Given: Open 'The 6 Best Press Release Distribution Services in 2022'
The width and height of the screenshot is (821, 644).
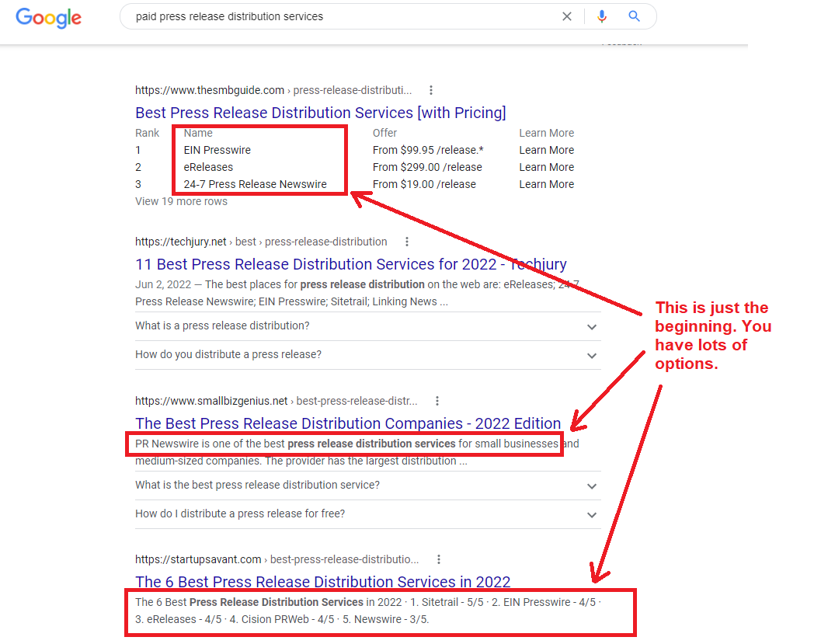Looking at the screenshot, I should pyautogui.click(x=322, y=582).
